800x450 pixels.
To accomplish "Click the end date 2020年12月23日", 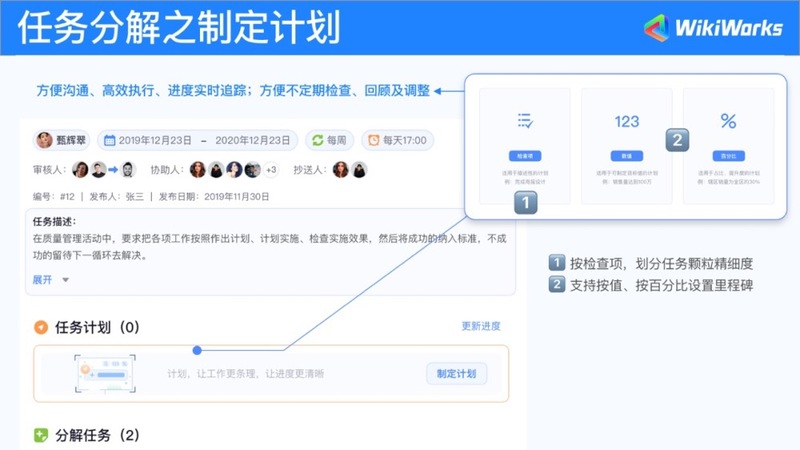I will [x=253, y=141].
